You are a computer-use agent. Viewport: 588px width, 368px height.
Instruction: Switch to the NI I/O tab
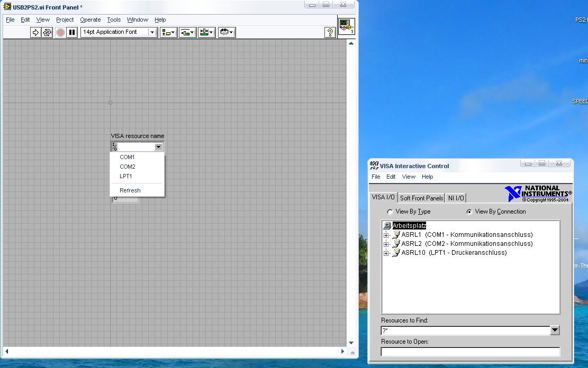pyautogui.click(x=456, y=198)
